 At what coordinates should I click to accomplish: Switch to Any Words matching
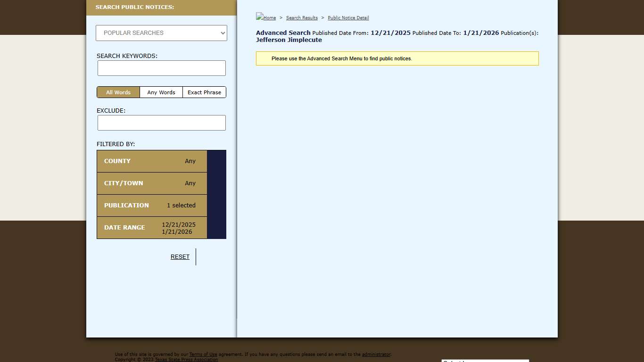(161, 92)
